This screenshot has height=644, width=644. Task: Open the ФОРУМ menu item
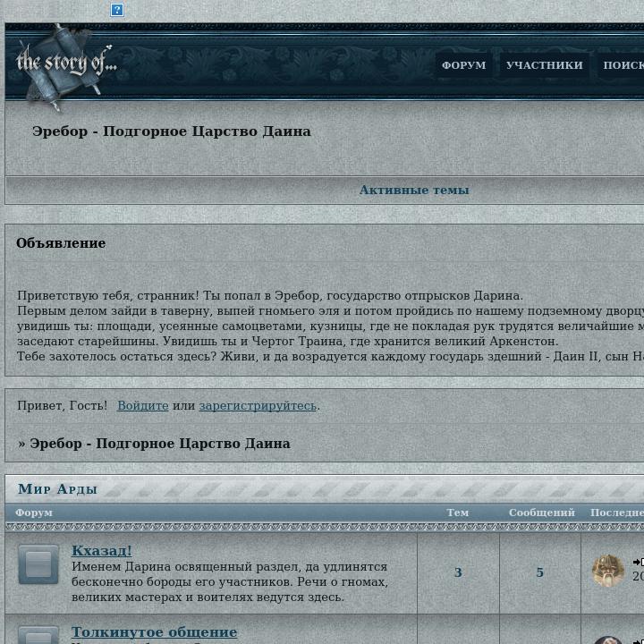[463, 65]
